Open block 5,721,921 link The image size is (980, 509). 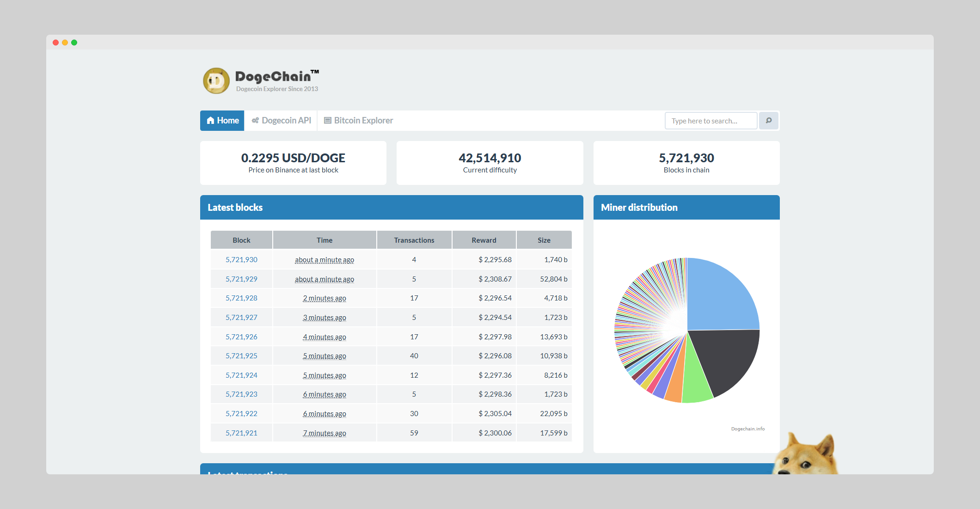[241, 433]
